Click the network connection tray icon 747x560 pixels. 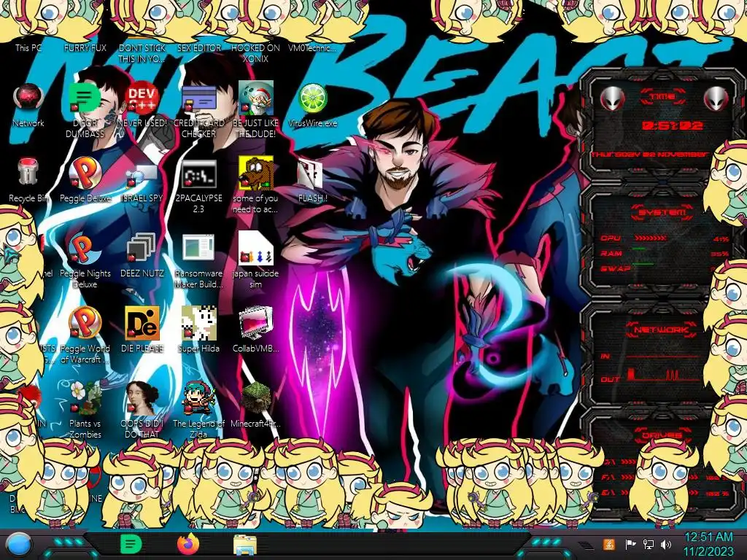(648, 544)
